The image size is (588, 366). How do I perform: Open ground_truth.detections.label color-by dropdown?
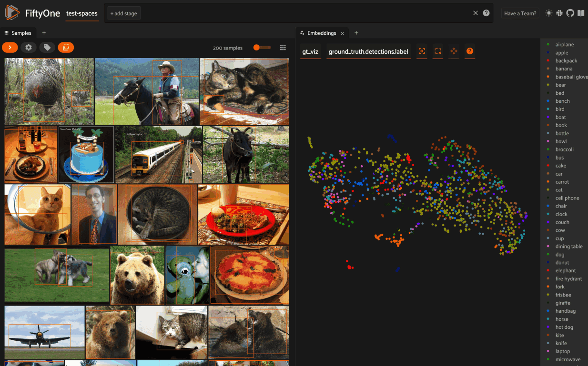coord(368,51)
